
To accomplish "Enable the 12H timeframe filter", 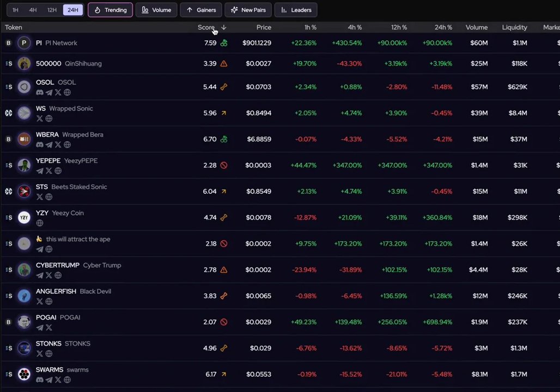I will pyautogui.click(x=52, y=9).
